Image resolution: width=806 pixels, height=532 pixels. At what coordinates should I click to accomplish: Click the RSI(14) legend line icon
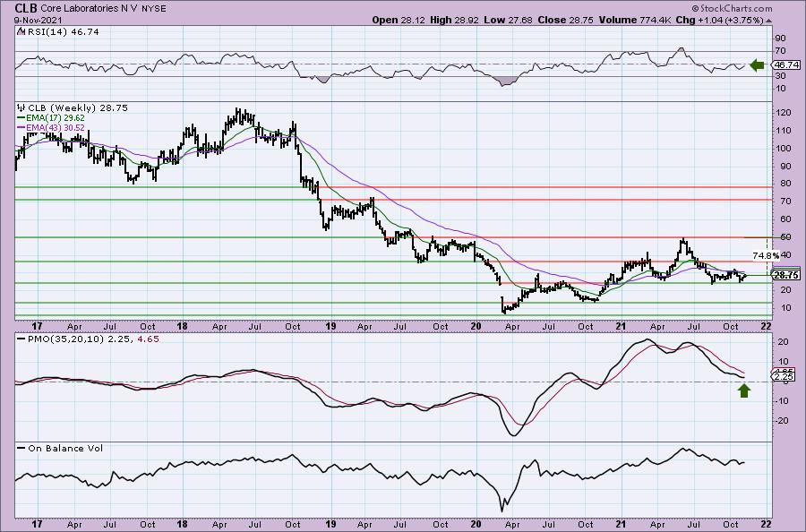click(20, 31)
